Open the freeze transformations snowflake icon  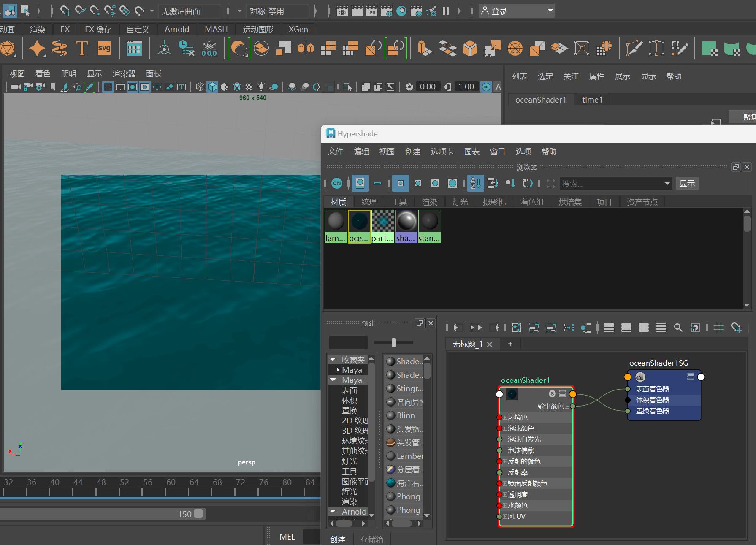click(x=209, y=48)
